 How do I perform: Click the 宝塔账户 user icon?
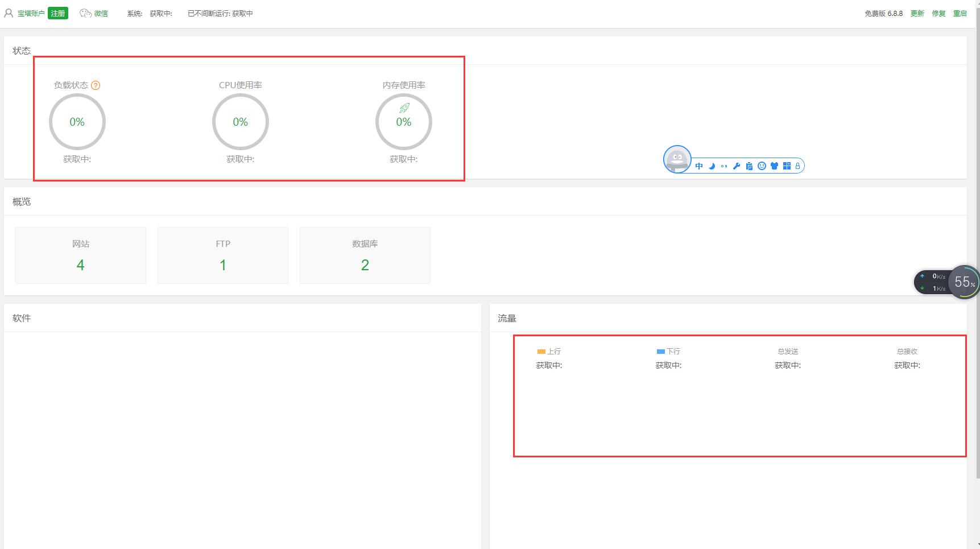tap(9, 13)
